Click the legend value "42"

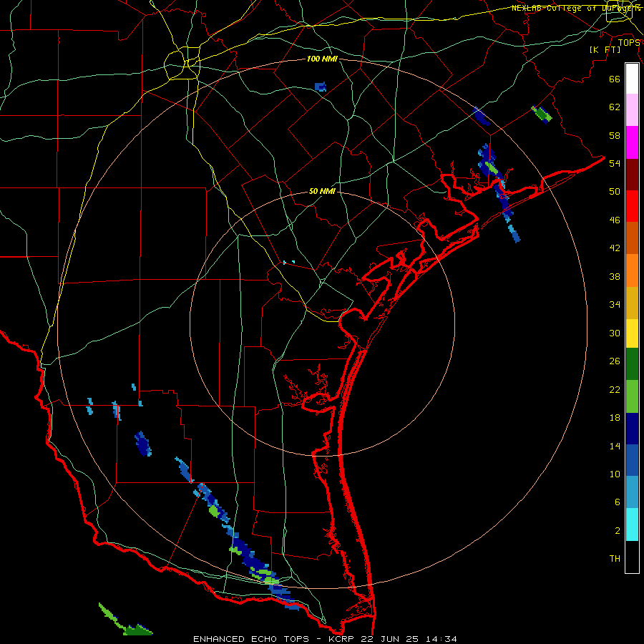coord(615,248)
